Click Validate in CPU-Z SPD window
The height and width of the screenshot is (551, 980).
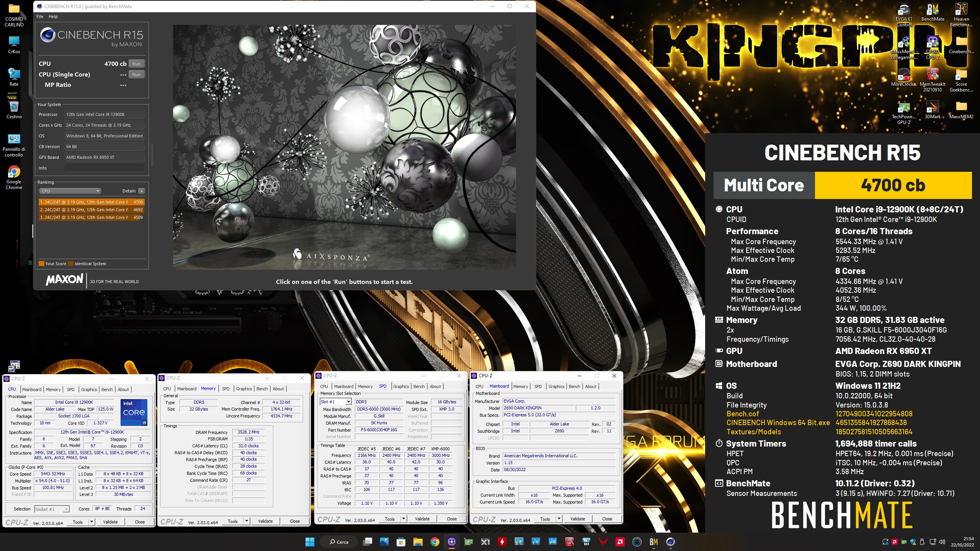coord(422,519)
